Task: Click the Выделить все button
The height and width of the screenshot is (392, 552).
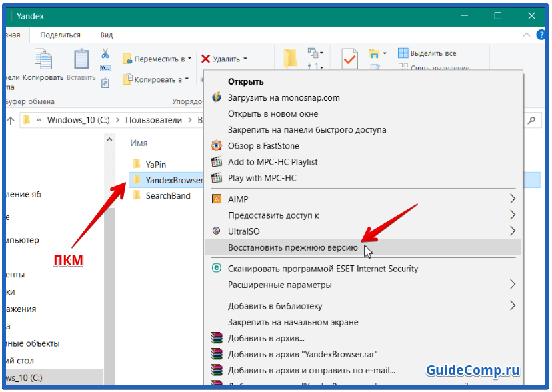Action: click(x=427, y=53)
